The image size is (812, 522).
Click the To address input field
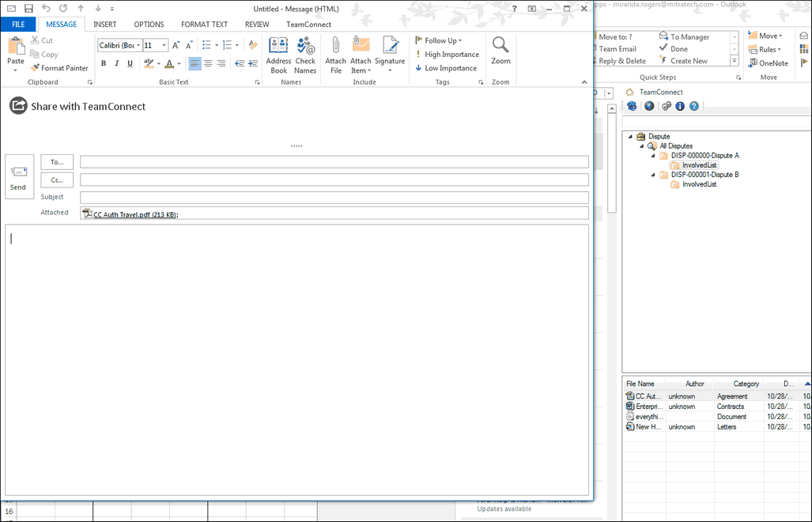pyautogui.click(x=334, y=162)
